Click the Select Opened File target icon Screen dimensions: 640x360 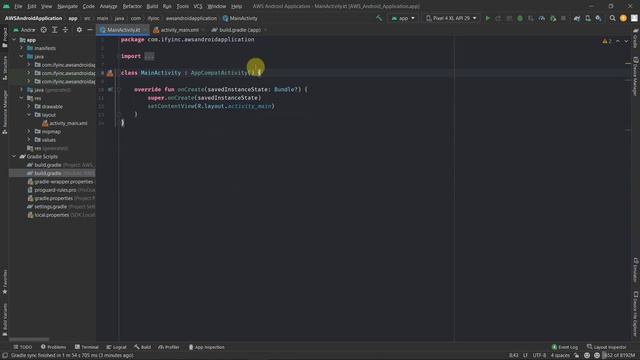point(43,30)
